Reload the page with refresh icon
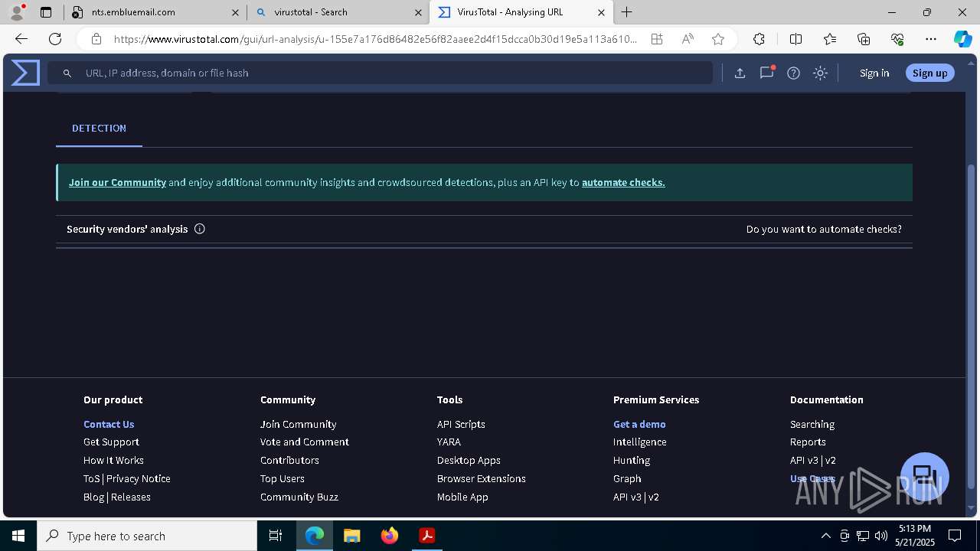The width and height of the screenshot is (980, 551). 55,39
